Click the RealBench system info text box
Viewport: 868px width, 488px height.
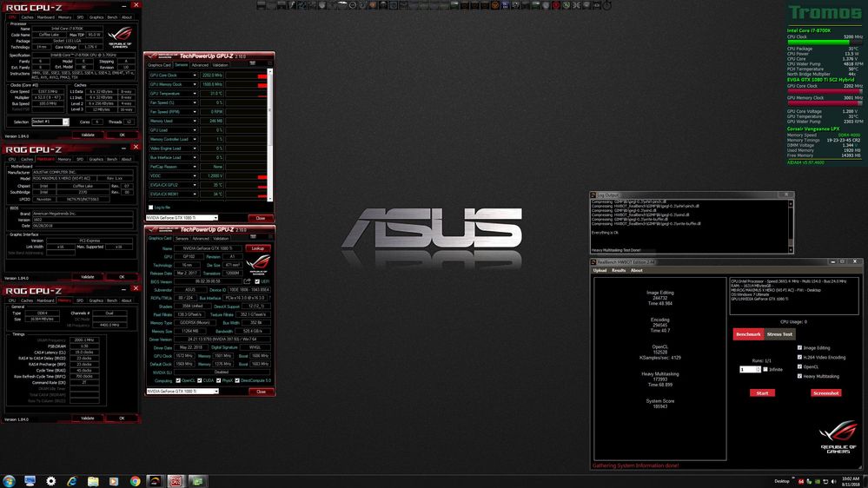[794, 296]
